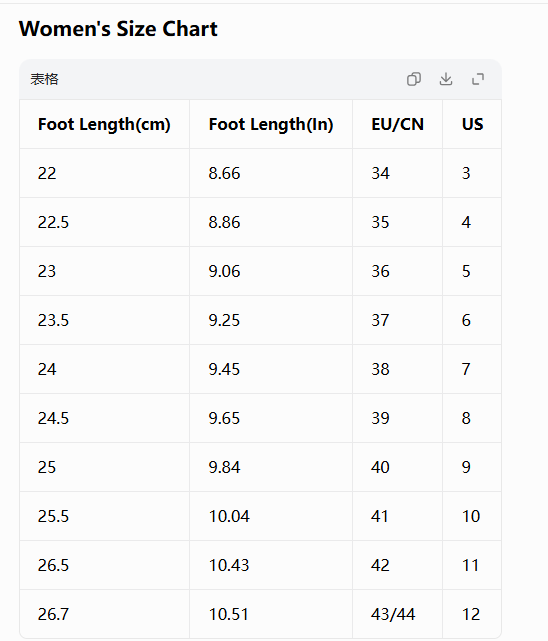Image resolution: width=548 pixels, height=641 pixels.
Task: Select the Women's Size Chart heading
Action: coord(118,29)
